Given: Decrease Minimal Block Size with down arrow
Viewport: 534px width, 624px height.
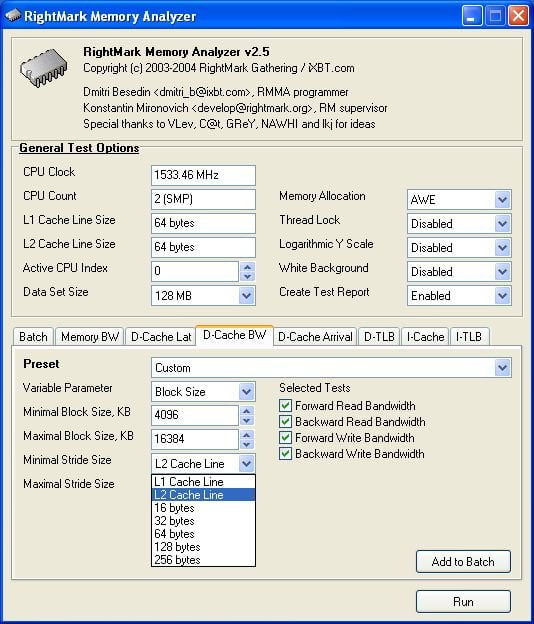Looking at the screenshot, I should (247, 420).
